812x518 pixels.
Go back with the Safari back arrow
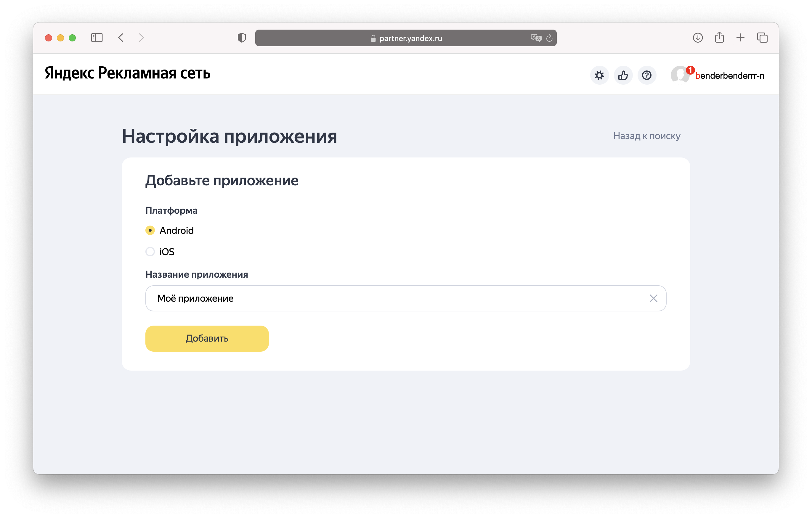(x=121, y=37)
